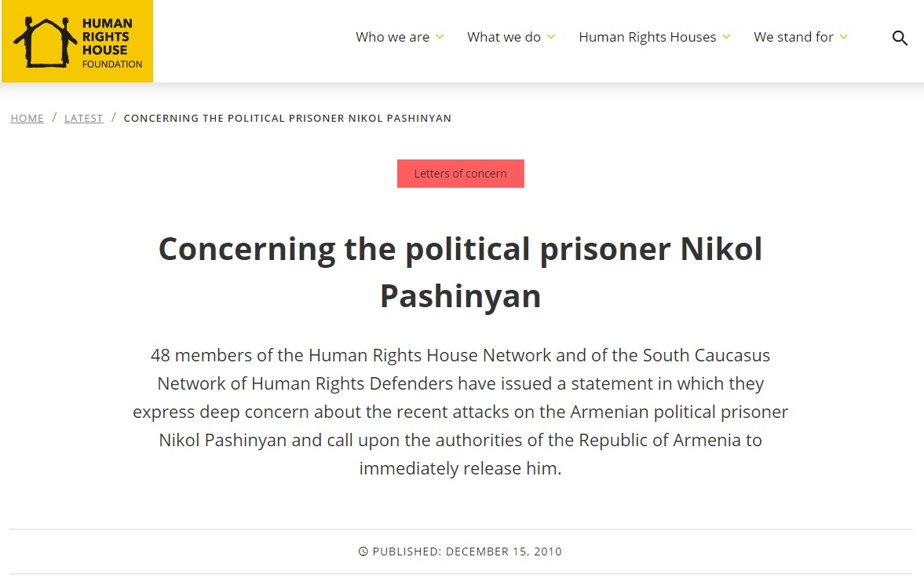924x579 pixels.
Task: Expand the Who we are chevron
Action: tap(440, 37)
